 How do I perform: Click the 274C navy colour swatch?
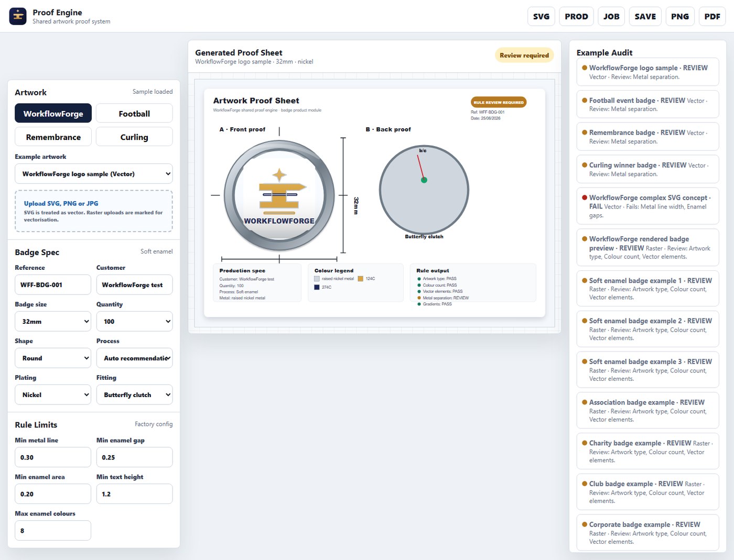[x=317, y=287]
